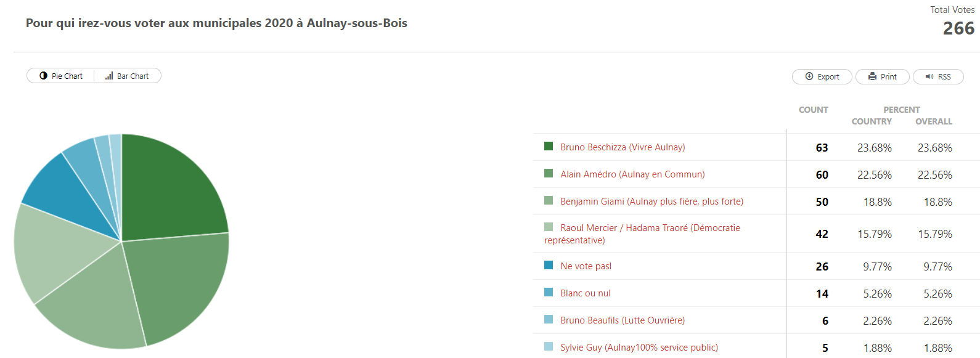Open Alain Amédro (Aulnay en Commun) link
The image size is (980, 358).
click(x=632, y=174)
